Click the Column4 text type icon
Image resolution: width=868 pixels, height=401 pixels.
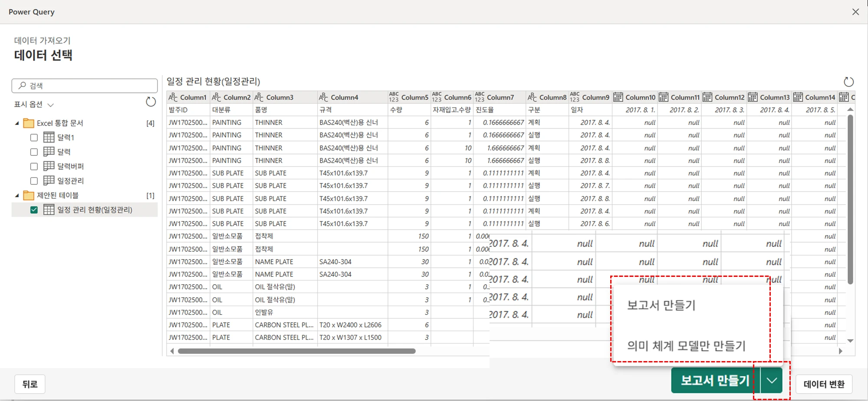coord(323,97)
